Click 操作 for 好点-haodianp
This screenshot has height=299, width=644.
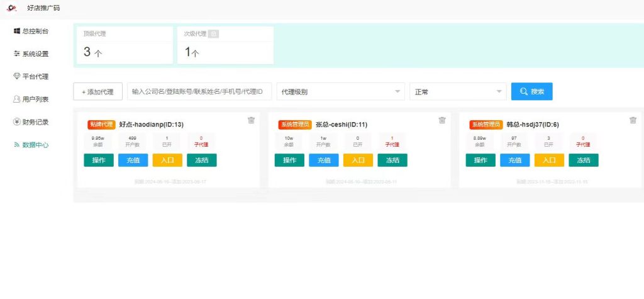99,161
